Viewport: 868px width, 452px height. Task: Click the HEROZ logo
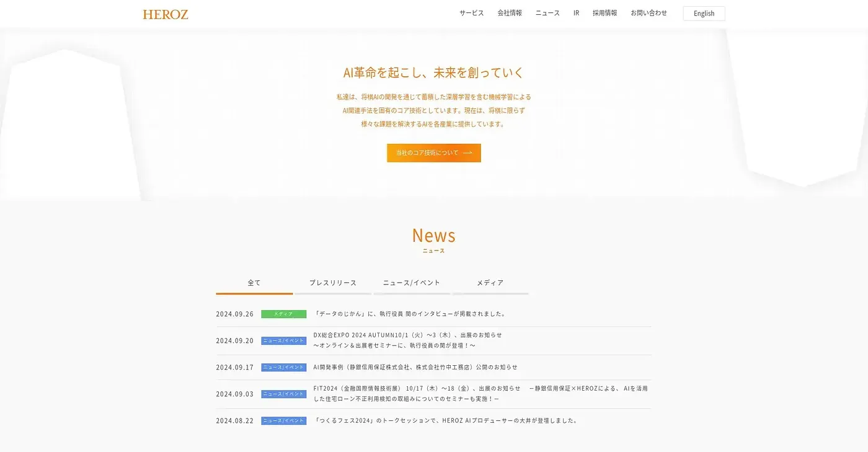tap(166, 14)
